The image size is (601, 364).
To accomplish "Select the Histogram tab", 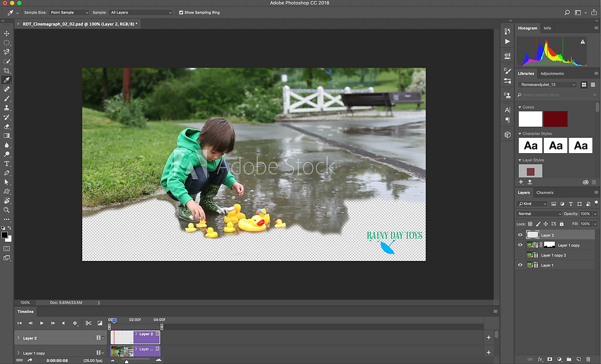I will click(x=527, y=28).
